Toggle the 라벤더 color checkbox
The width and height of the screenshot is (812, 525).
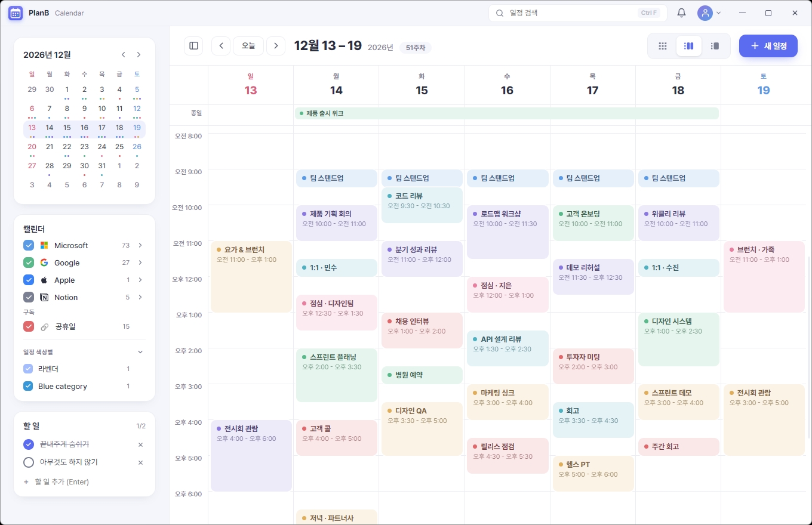pos(28,369)
